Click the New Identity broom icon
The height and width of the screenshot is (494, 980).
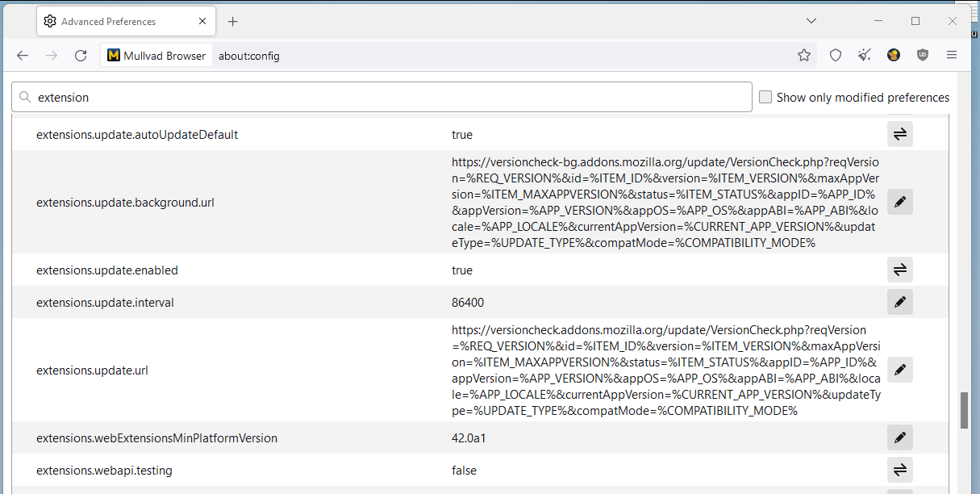[865, 56]
